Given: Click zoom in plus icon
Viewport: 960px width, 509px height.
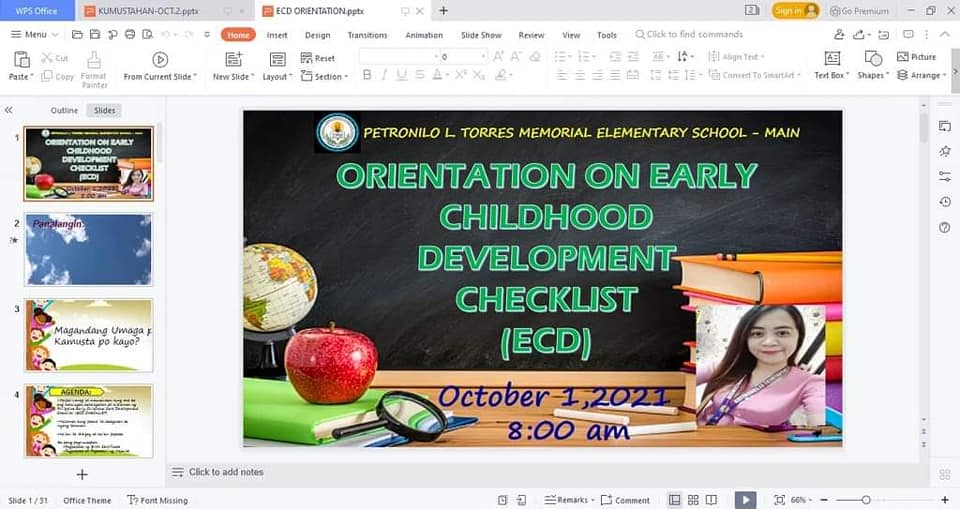Looking at the screenshot, I should click(x=945, y=500).
